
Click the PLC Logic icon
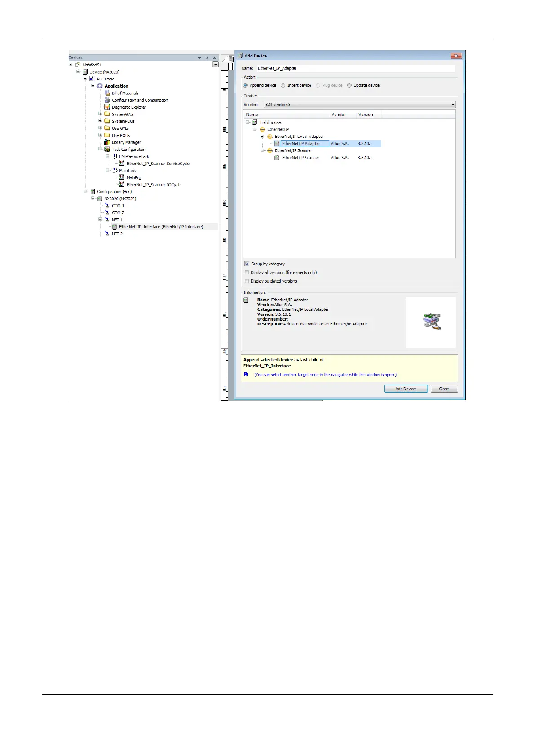[x=92, y=79]
